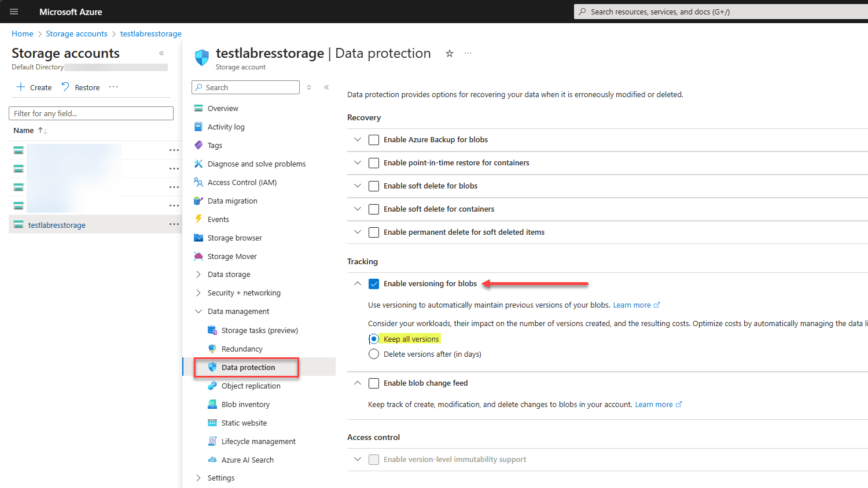Image resolution: width=868 pixels, height=488 pixels.
Task: Expand the Azure Backup for blobs section
Action: [358, 139]
